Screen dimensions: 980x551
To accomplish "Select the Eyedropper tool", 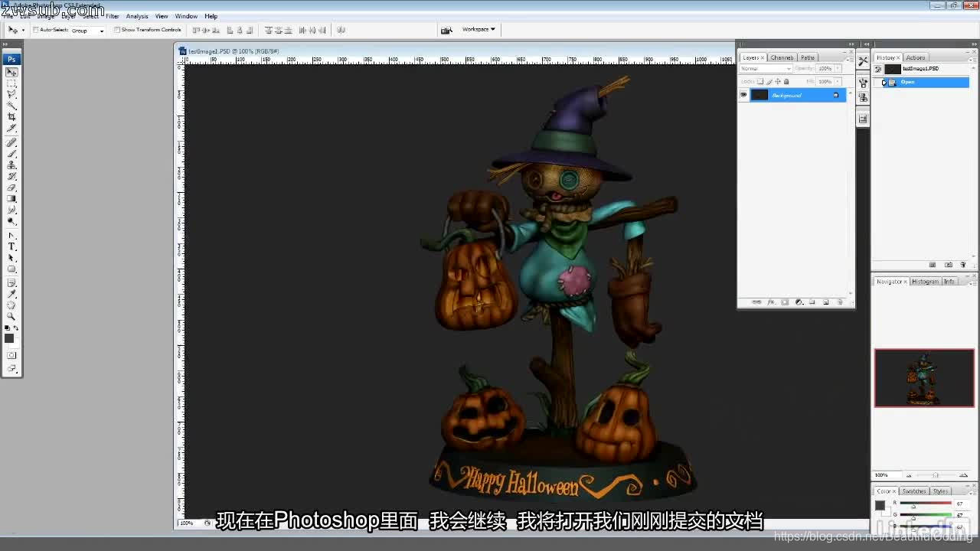I will (x=11, y=294).
